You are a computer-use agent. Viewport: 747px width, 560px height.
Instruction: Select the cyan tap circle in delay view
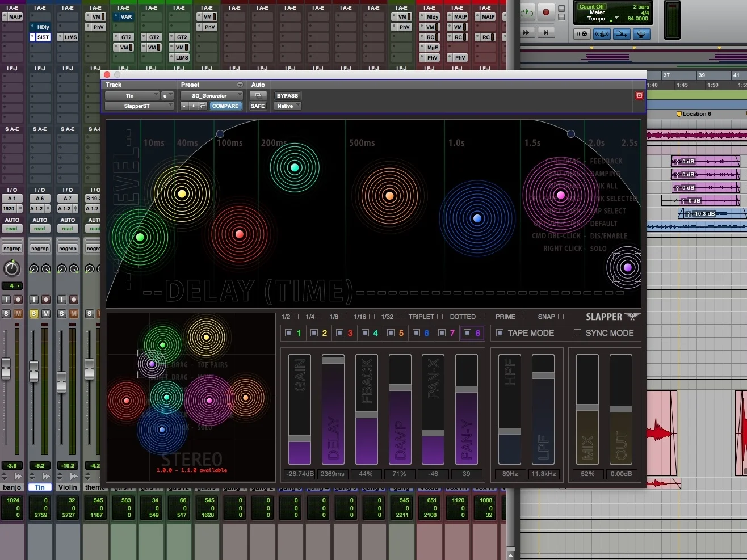click(295, 167)
